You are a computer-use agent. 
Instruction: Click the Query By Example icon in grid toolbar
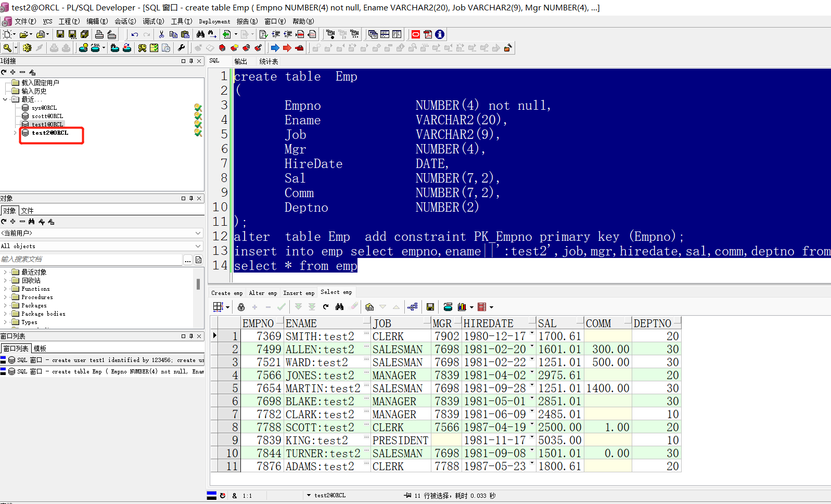(x=369, y=307)
